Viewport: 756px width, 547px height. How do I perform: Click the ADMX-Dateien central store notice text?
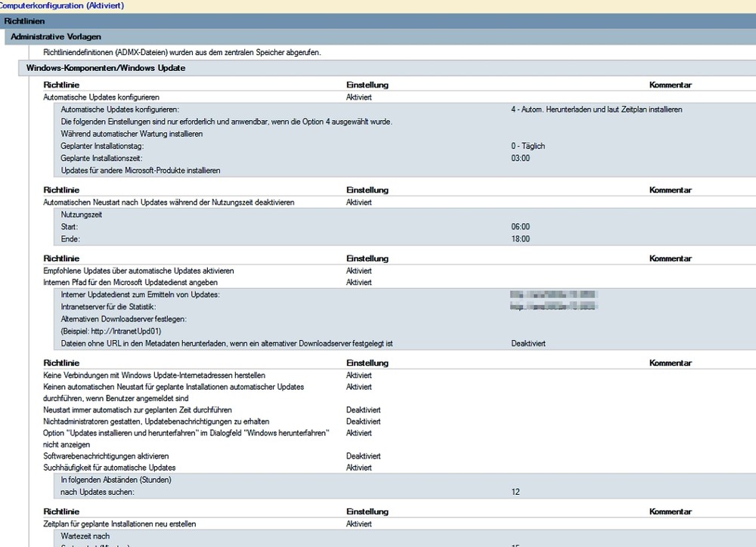click(182, 52)
